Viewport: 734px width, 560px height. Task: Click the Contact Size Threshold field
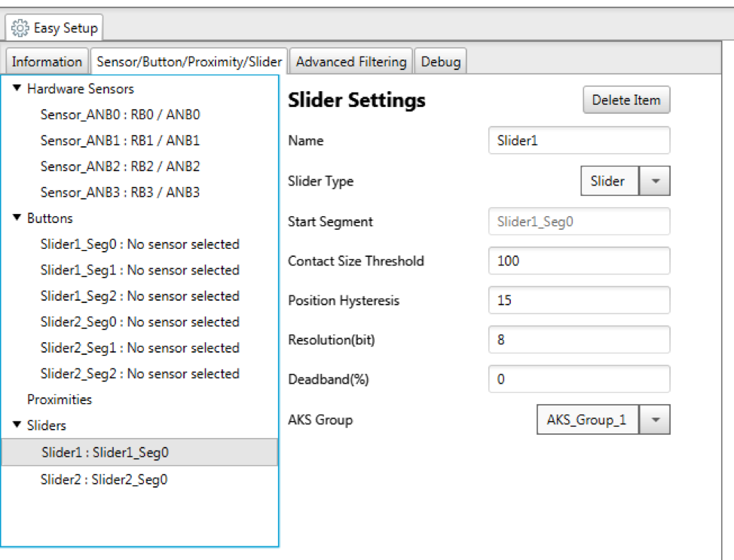pyautogui.click(x=579, y=261)
